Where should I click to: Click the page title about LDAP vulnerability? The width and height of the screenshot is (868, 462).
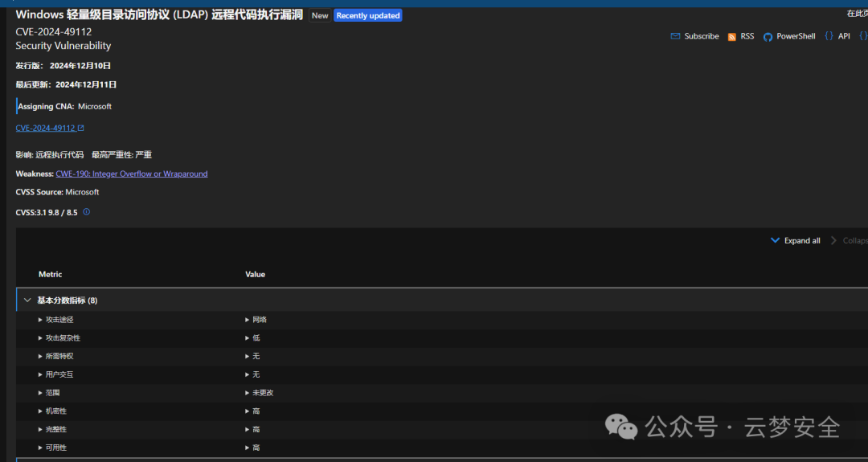(159, 15)
